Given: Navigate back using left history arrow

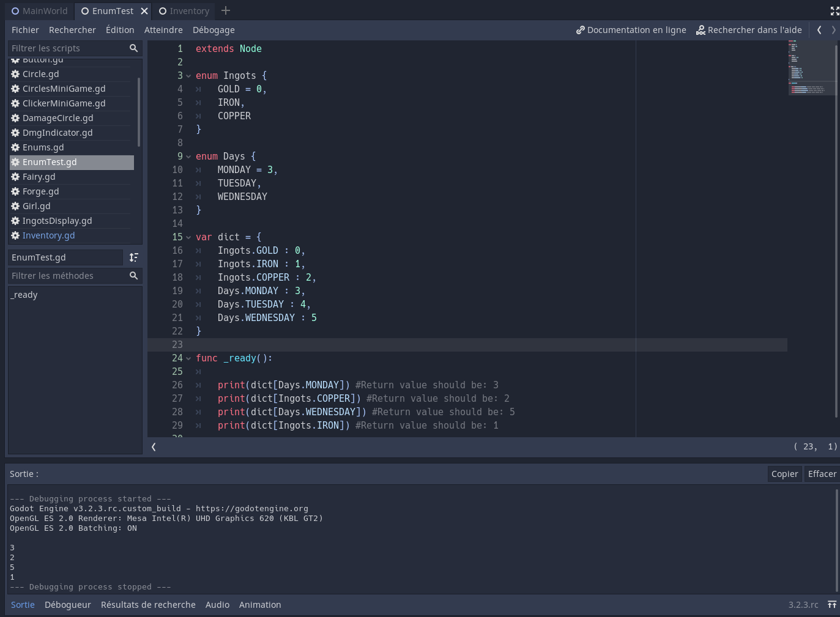Looking at the screenshot, I should [819, 29].
